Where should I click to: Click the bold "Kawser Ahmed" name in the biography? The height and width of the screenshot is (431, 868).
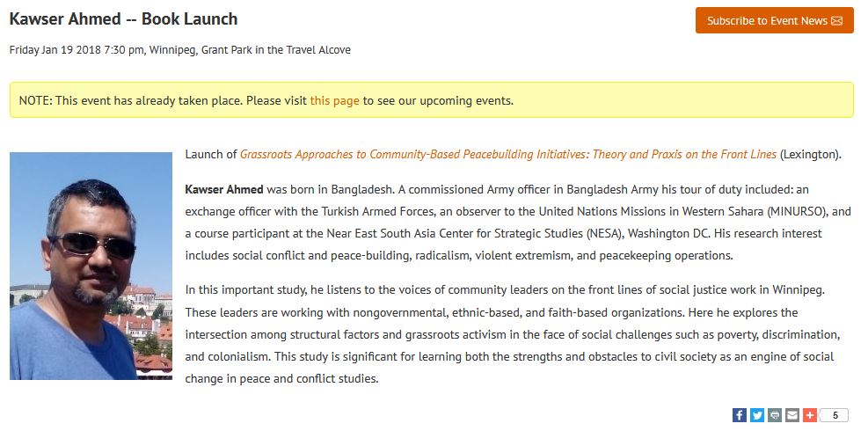(x=223, y=189)
